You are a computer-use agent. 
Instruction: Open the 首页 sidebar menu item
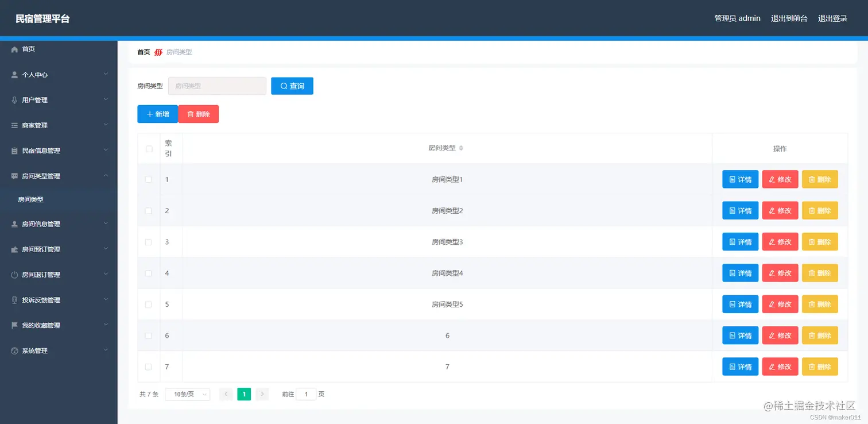point(59,49)
